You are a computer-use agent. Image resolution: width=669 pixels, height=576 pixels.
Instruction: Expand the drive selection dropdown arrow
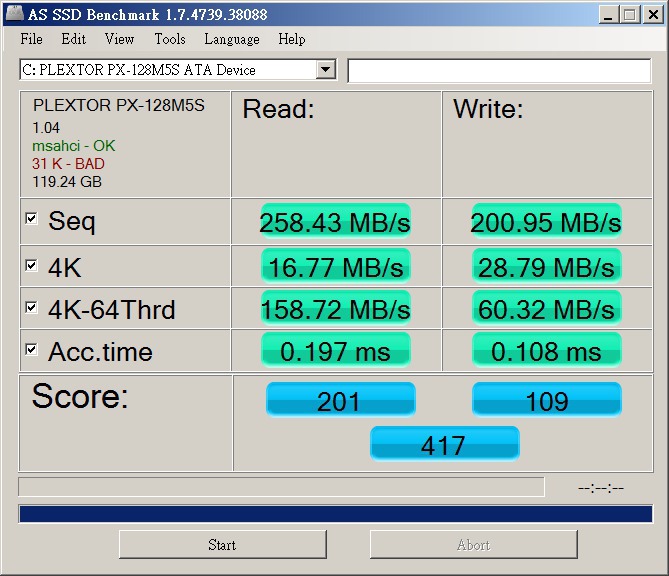pyautogui.click(x=326, y=69)
